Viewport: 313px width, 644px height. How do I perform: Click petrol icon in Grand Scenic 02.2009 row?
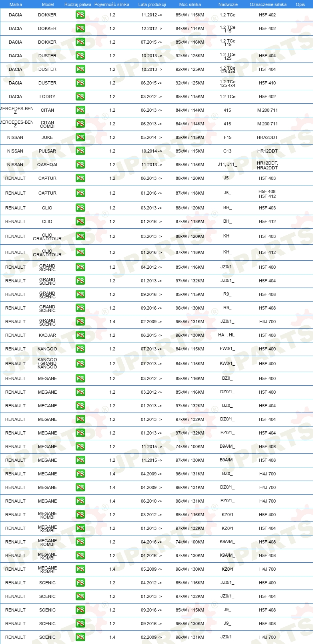[x=80, y=322]
